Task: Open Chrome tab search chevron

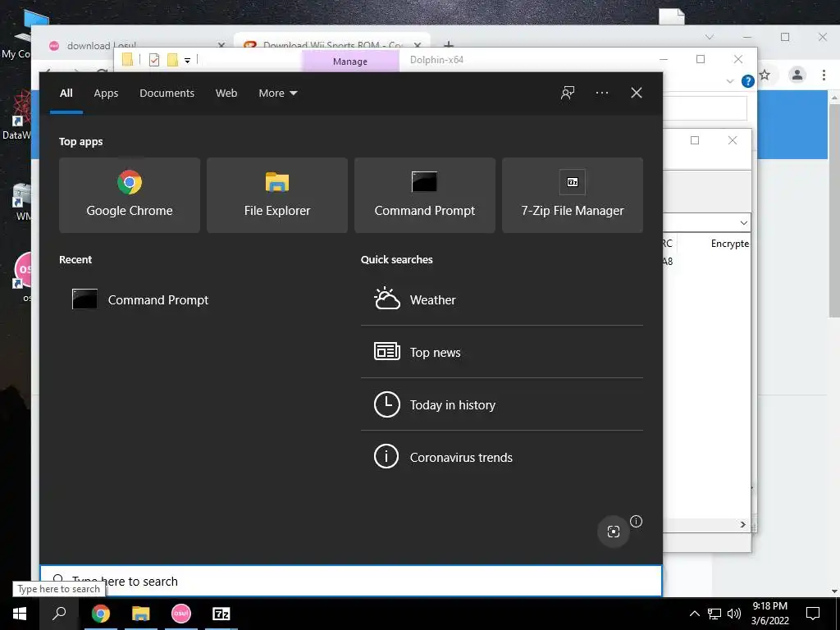Action: (710, 37)
